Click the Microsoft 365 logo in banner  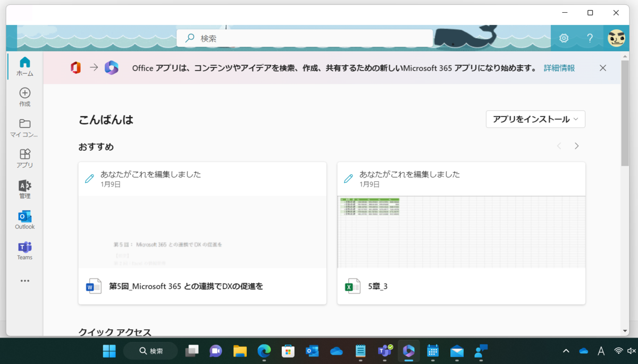[x=111, y=67]
